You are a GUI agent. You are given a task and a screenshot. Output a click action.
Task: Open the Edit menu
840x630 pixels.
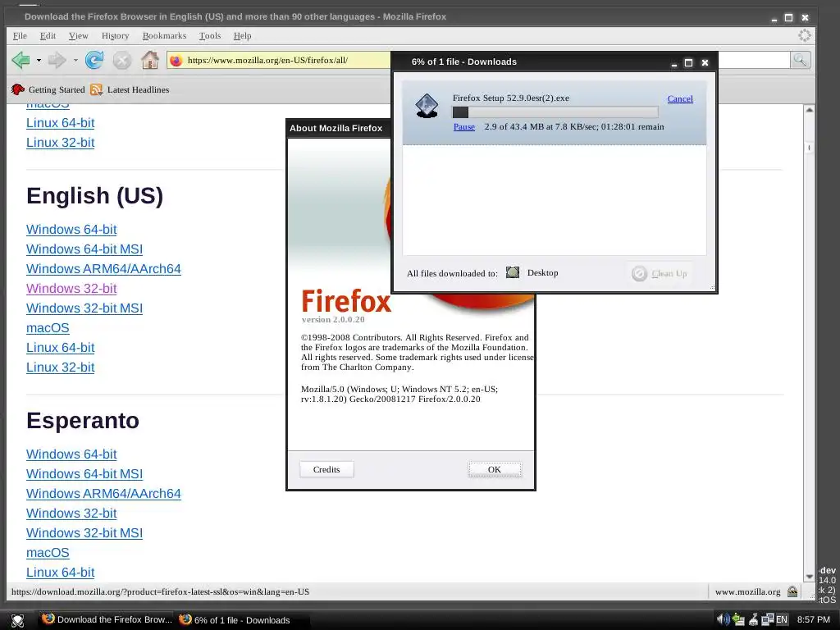[x=48, y=35]
